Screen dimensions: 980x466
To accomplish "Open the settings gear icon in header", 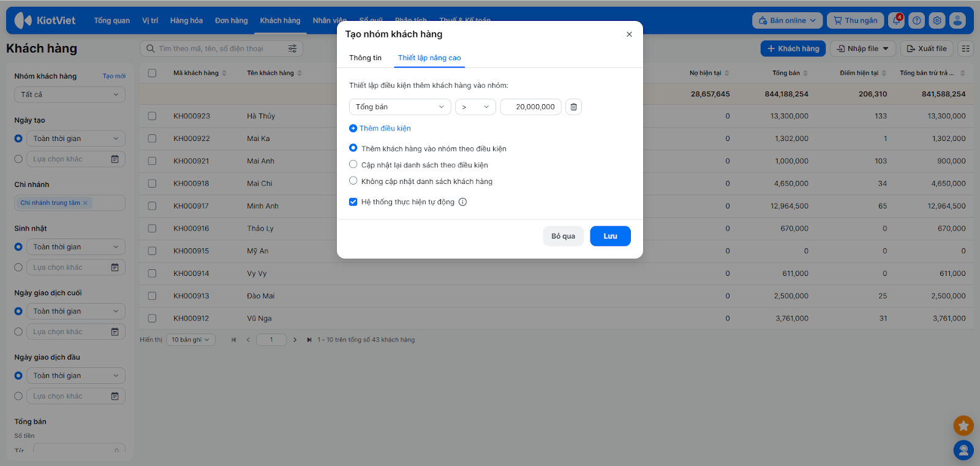I will point(937,20).
